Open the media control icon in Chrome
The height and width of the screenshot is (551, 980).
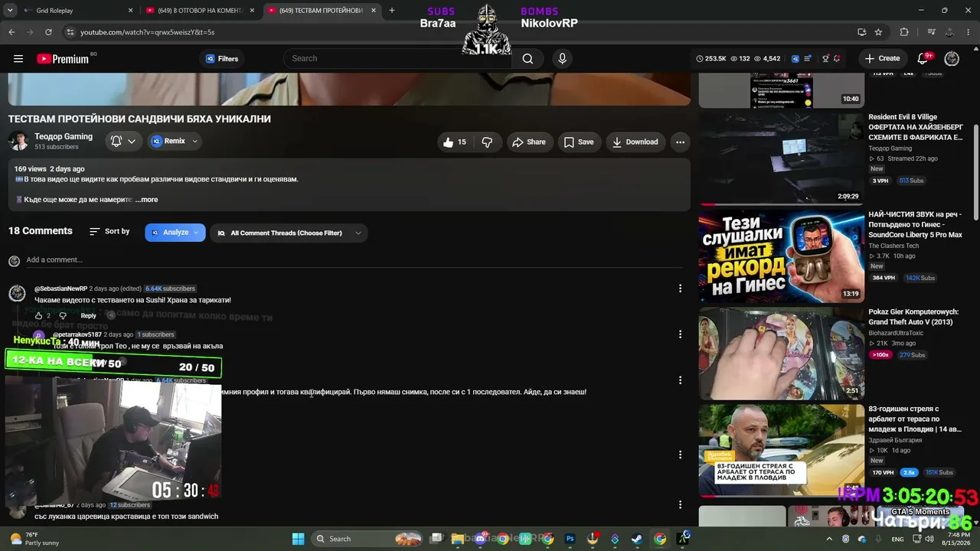click(x=931, y=32)
